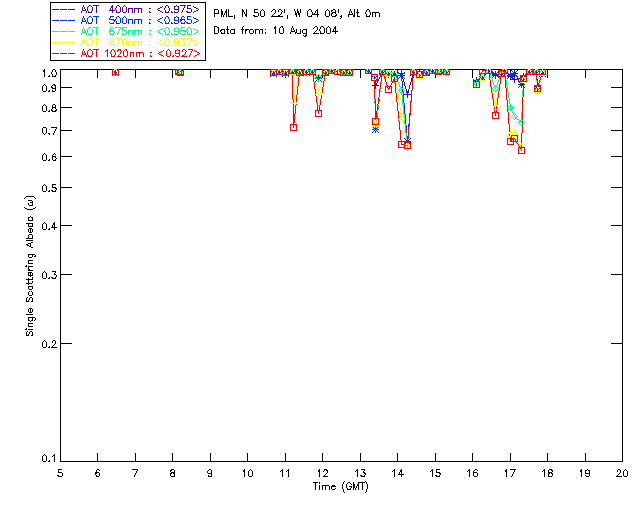
Task: Select the hour 14 time-axis label
Action: (398, 473)
